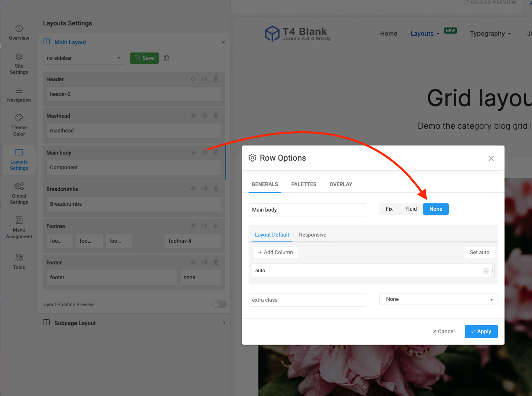Switch to the Palettes tab
Viewport: 532px width, 396px height.
[x=304, y=184]
